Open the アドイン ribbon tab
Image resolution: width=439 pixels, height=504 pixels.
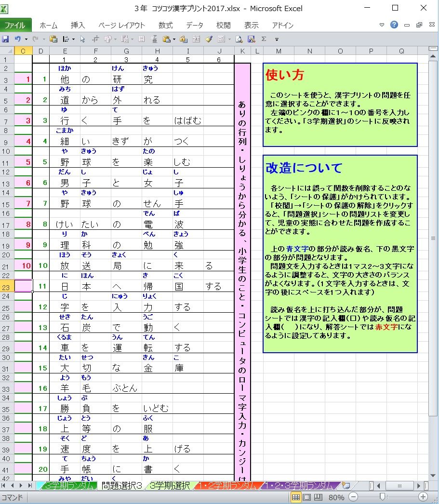(x=282, y=26)
